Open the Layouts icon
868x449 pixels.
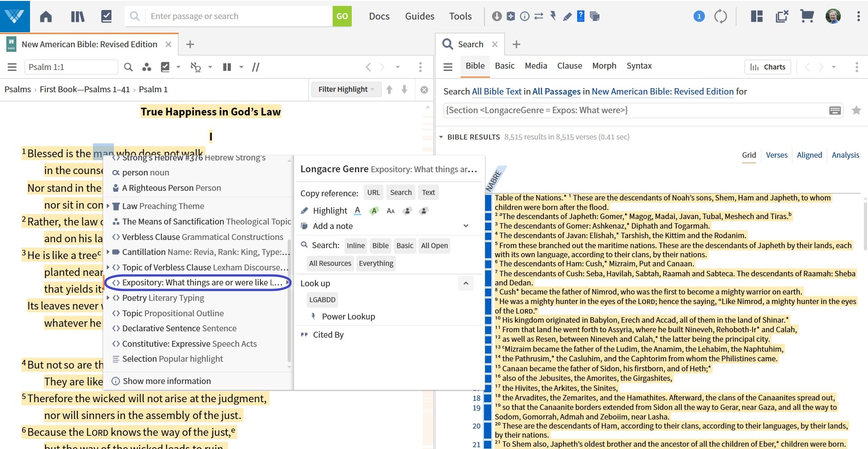[757, 16]
